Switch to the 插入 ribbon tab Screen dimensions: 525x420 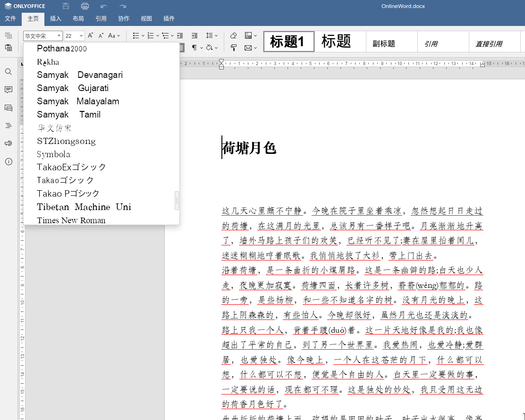(56, 19)
